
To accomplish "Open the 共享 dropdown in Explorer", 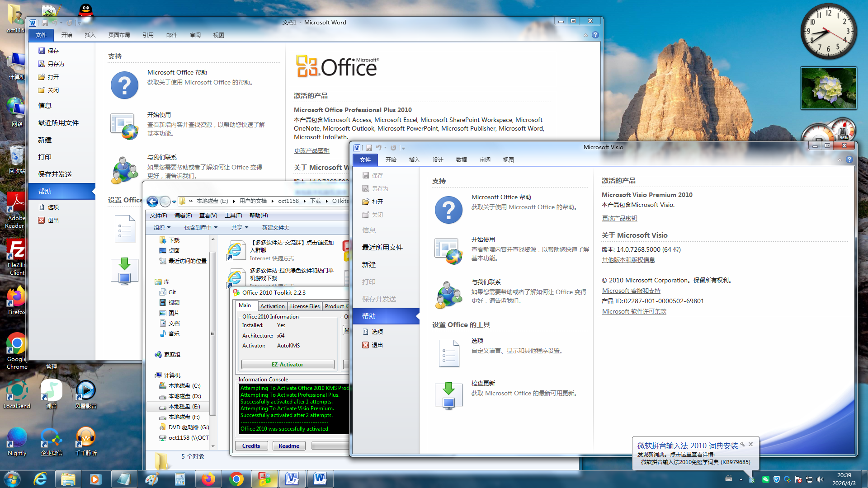I will 240,228.
